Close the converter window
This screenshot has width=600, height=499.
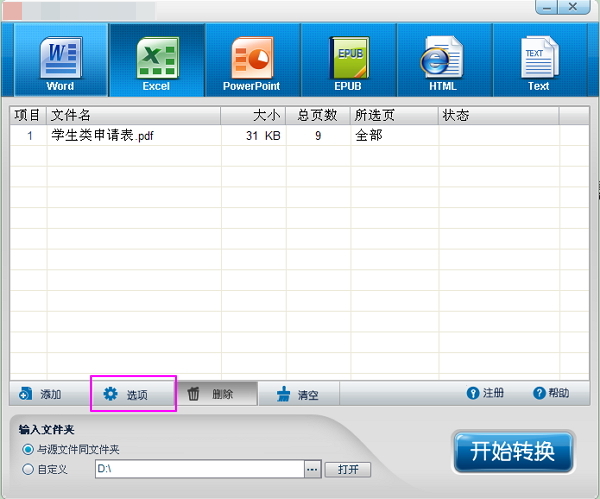coord(573,7)
